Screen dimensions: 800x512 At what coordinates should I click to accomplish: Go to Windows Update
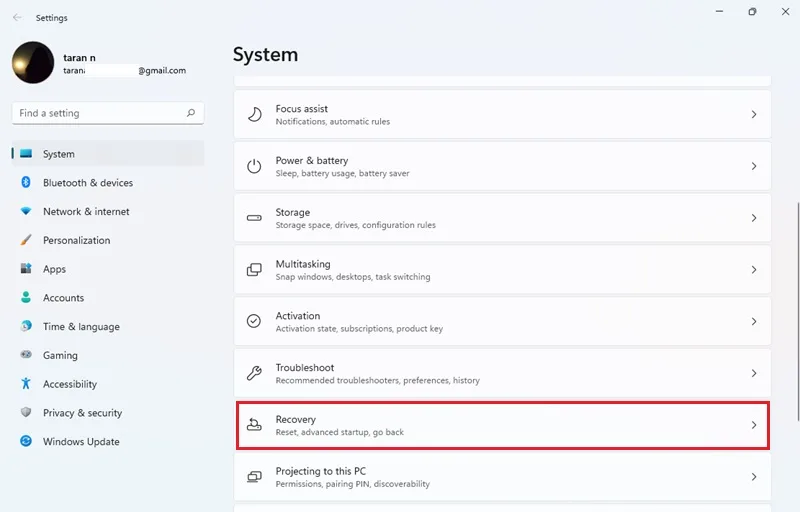[108, 442]
